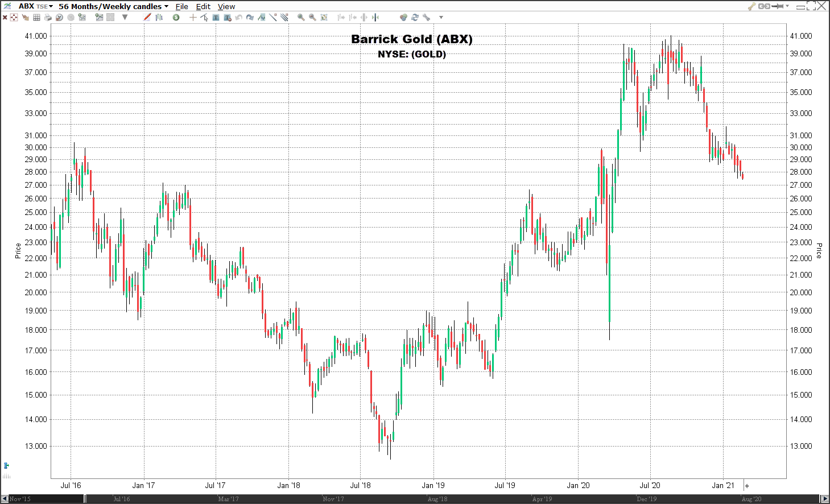Click the Jan '19 date axis label

(x=433, y=485)
